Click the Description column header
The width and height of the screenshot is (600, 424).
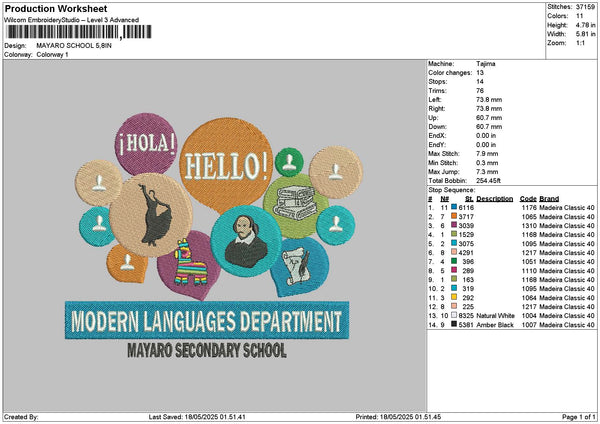[494, 198]
